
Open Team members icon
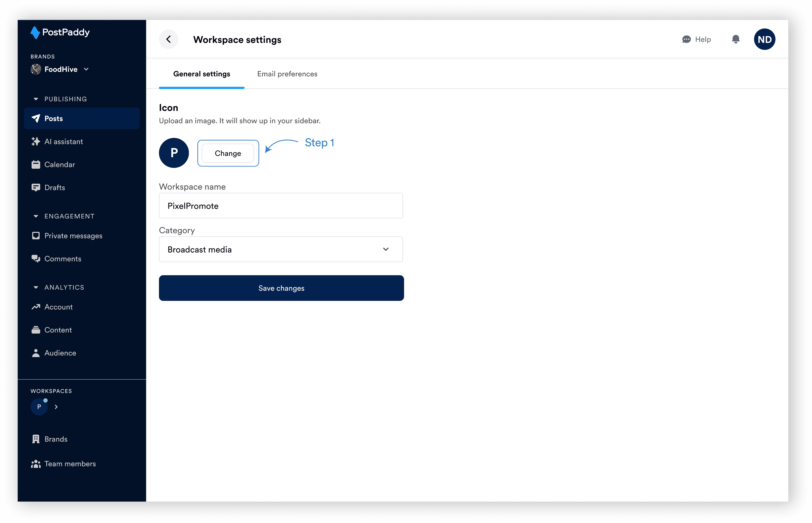(36, 464)
